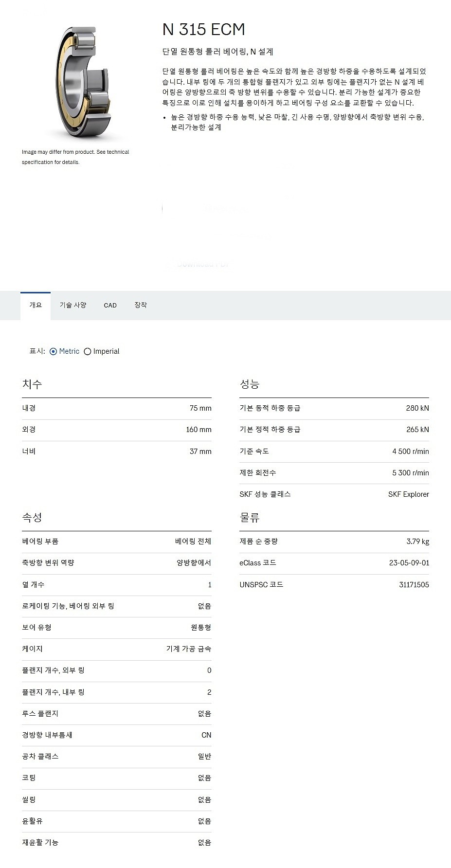This screenshot has width=451, height=868.
Task: Click the 너비 value 37 mm
Action: (200, 452)
